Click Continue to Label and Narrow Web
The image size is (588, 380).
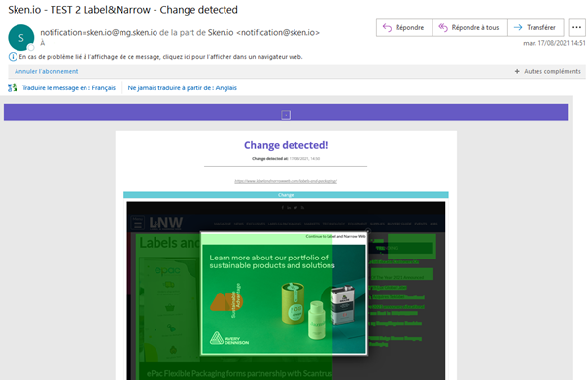[335, 237]
